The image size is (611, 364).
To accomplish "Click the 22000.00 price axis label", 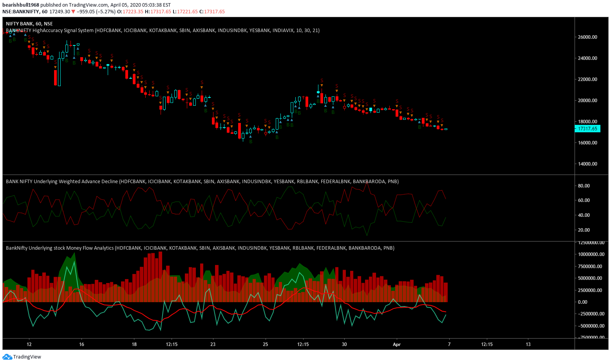I will pyautogui.click(x=587, y=79).
